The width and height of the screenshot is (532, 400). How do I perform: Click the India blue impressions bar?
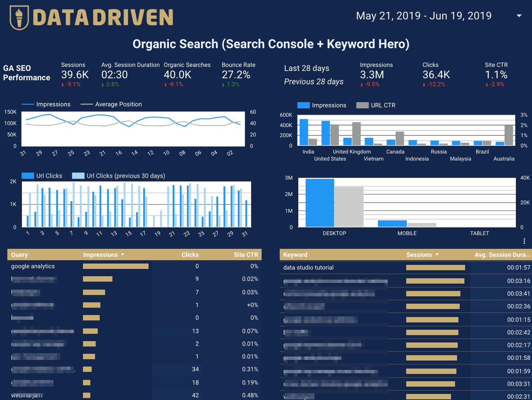pos(304,132)
